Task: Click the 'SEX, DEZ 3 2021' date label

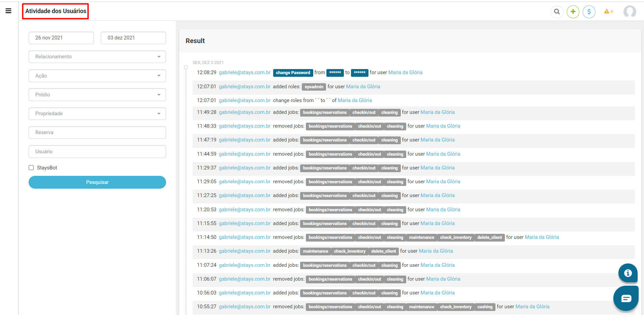Action: click(x=208, y=63)
